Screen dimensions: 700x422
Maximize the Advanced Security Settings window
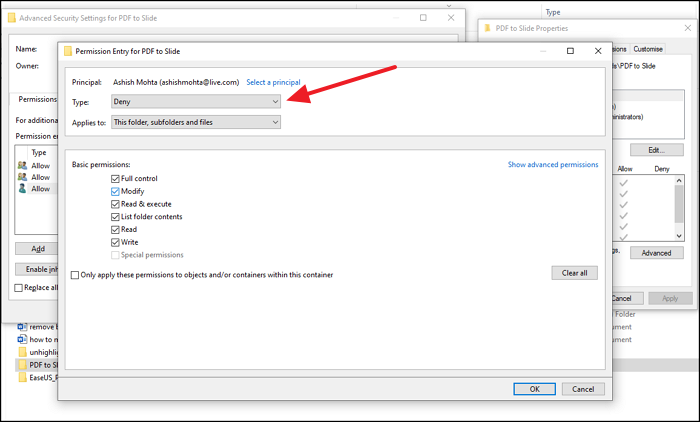point(423,17)
